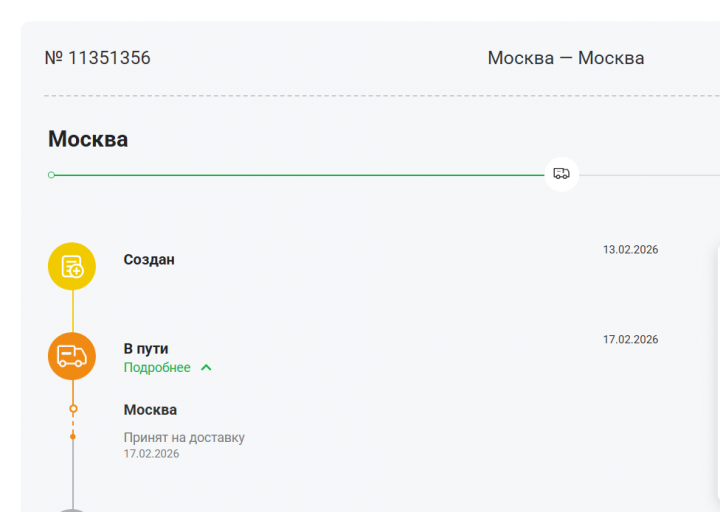The image size is (720, 512).
Task: Click the Создан status title
Action: coord(149,259)
